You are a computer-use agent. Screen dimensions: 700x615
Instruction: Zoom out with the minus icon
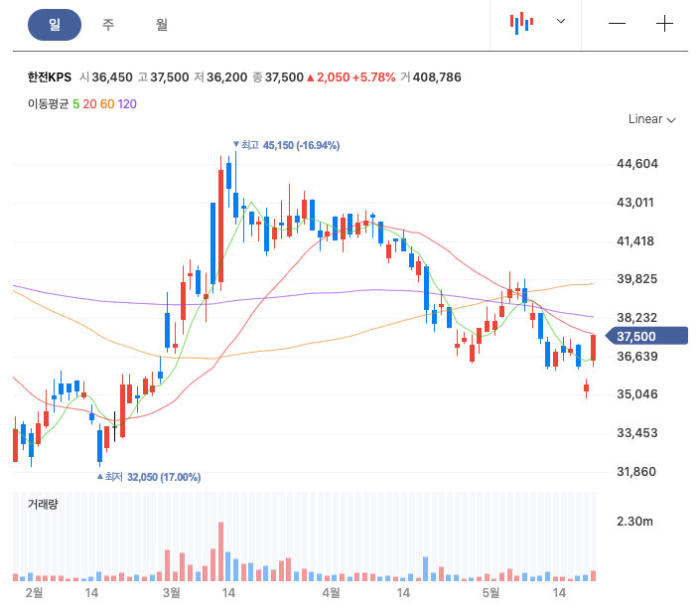coord(617,23)
